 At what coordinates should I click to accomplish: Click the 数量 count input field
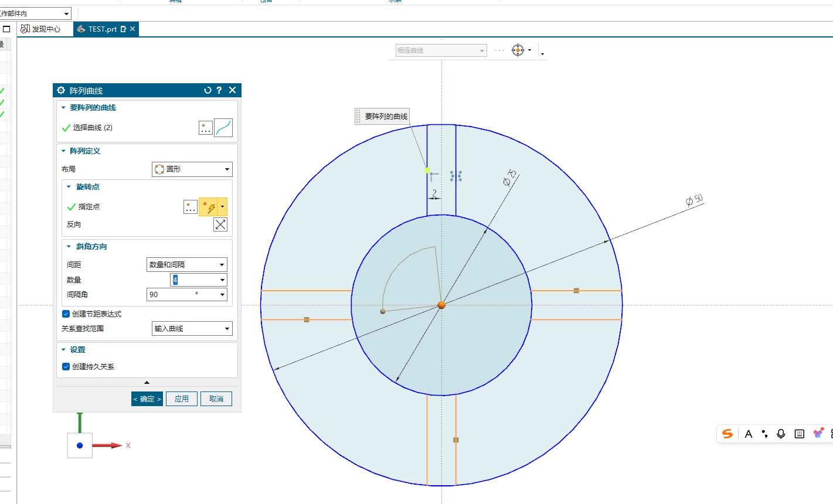click(194, 280)
